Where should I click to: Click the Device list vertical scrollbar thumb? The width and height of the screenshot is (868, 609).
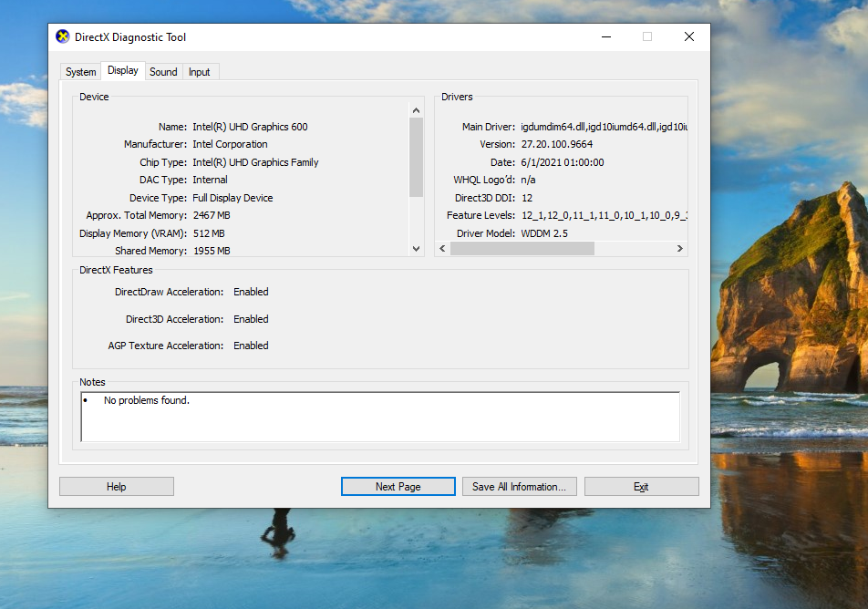click(417, 157)
